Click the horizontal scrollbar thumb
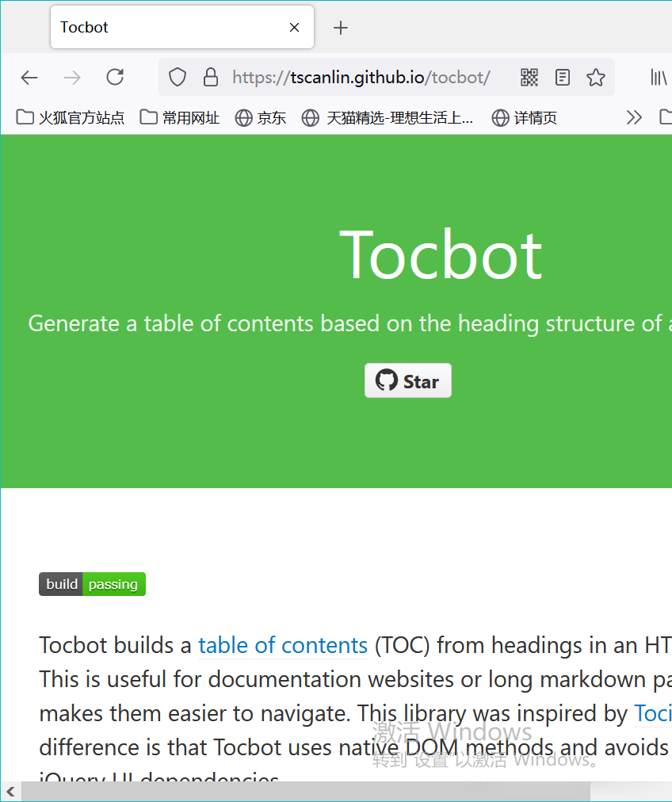Image resolution: width=672 pixels, height=802 pixels. [306, 792]
